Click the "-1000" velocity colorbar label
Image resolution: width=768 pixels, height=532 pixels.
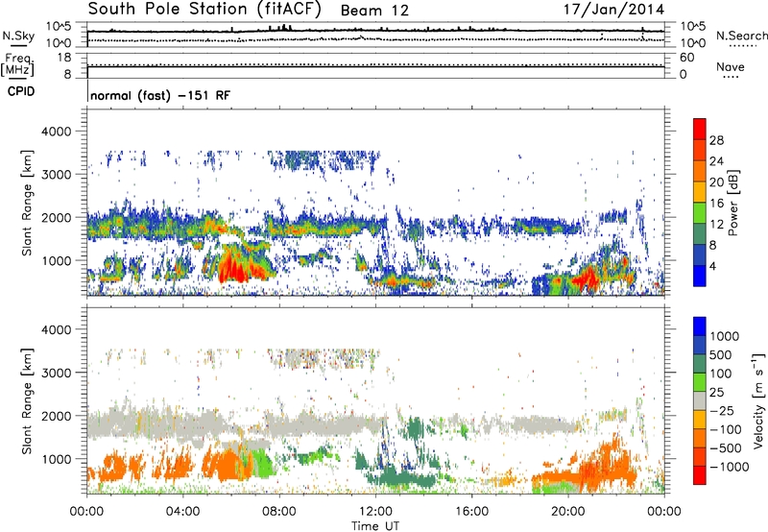coord(730,467)
